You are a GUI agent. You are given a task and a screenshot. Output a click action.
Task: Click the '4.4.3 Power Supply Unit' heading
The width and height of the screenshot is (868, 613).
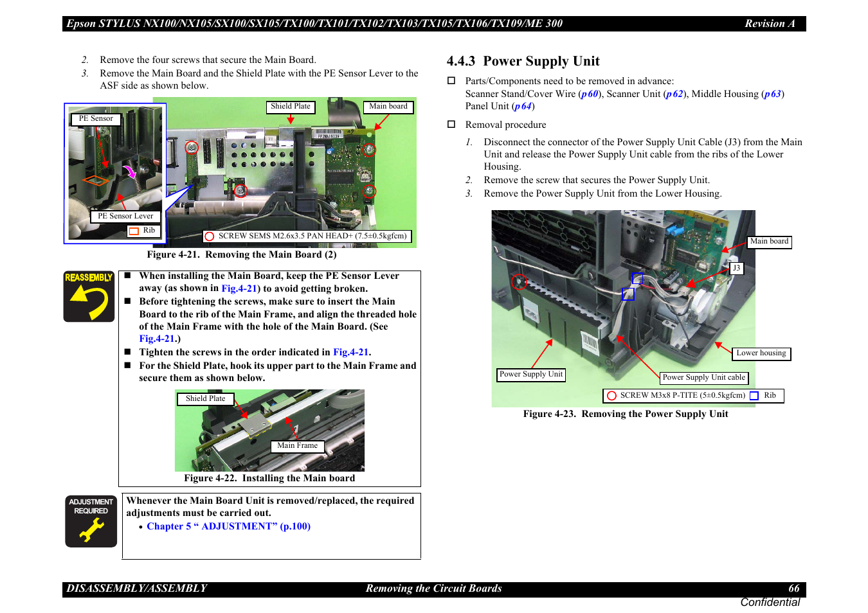(x=523, y=61)
